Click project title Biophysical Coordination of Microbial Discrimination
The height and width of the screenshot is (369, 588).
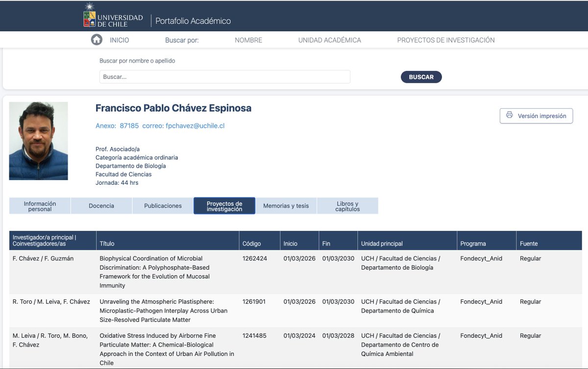coord(155,272)
